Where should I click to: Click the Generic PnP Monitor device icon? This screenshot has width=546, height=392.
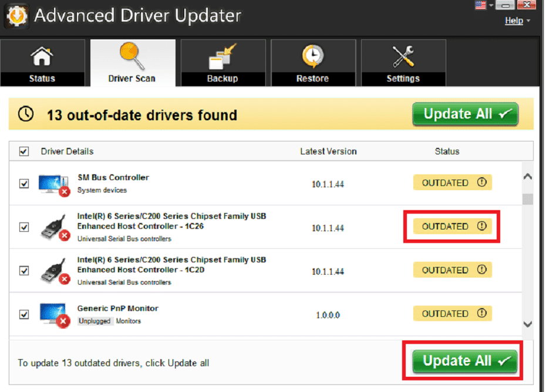pos(55,315)
